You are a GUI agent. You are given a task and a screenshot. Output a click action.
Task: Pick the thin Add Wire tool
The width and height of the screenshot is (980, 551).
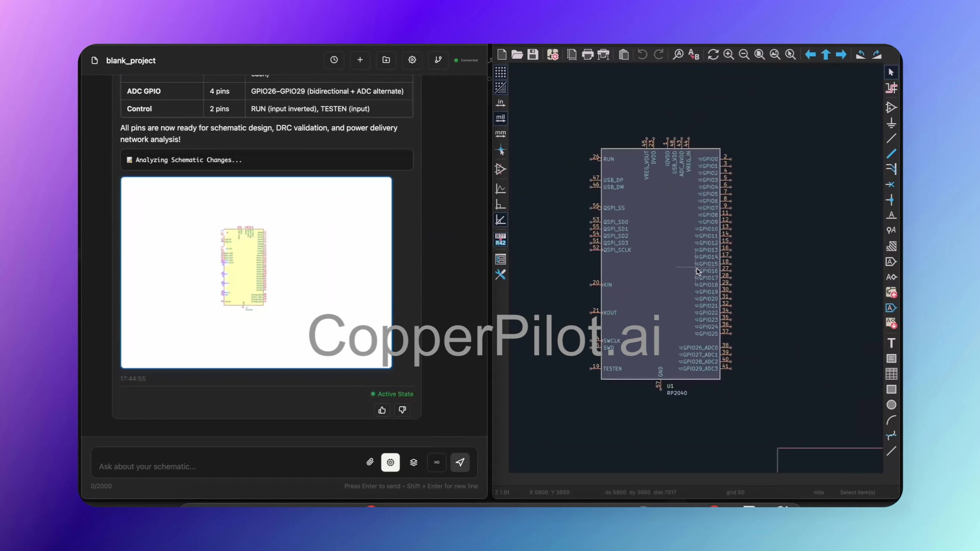coord(891,138)
